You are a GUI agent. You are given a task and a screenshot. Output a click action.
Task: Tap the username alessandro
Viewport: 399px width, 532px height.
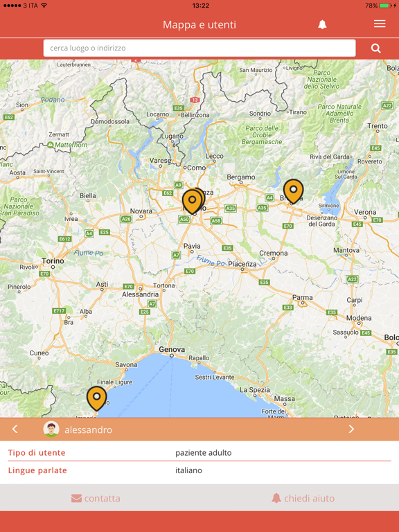pos(88,430)
